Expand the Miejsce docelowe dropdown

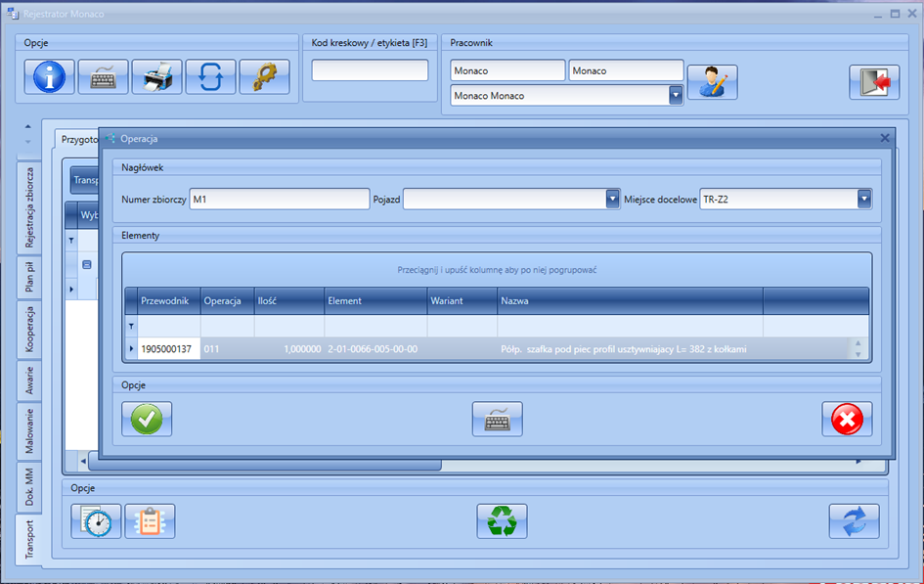[863, 200]
